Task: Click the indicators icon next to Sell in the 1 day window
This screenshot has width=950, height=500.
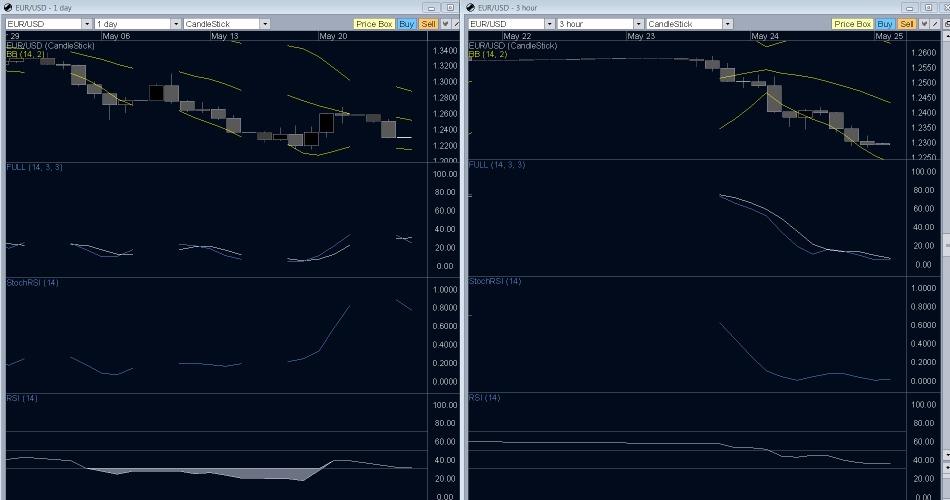Action: click(445, 24)
